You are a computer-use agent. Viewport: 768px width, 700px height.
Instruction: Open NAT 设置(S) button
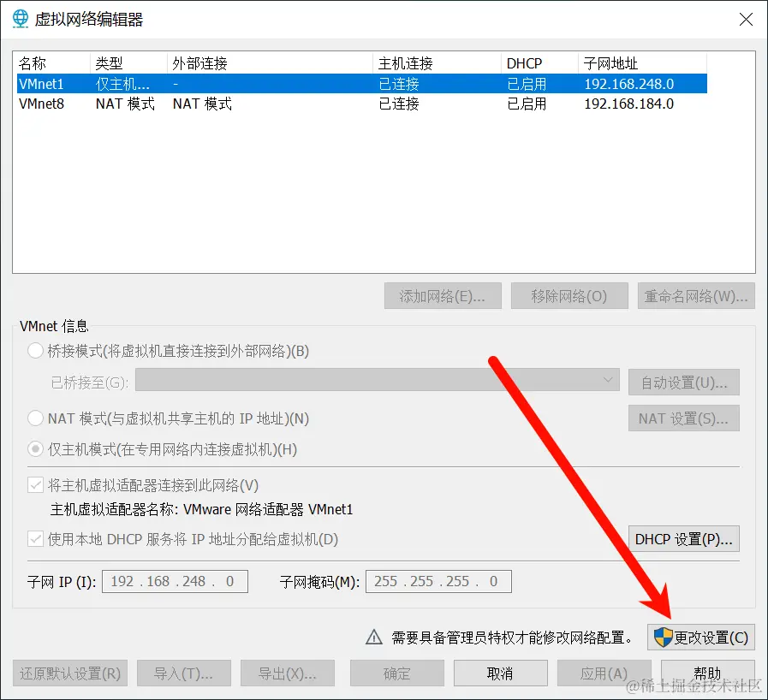tap(684, 418)
